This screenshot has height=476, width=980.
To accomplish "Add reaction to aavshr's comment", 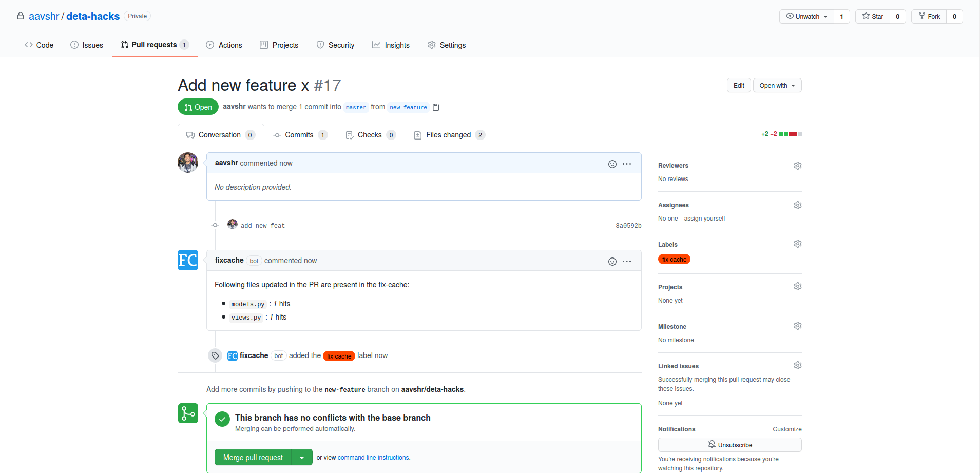I will pyautogui.click(x=612, y=164).
